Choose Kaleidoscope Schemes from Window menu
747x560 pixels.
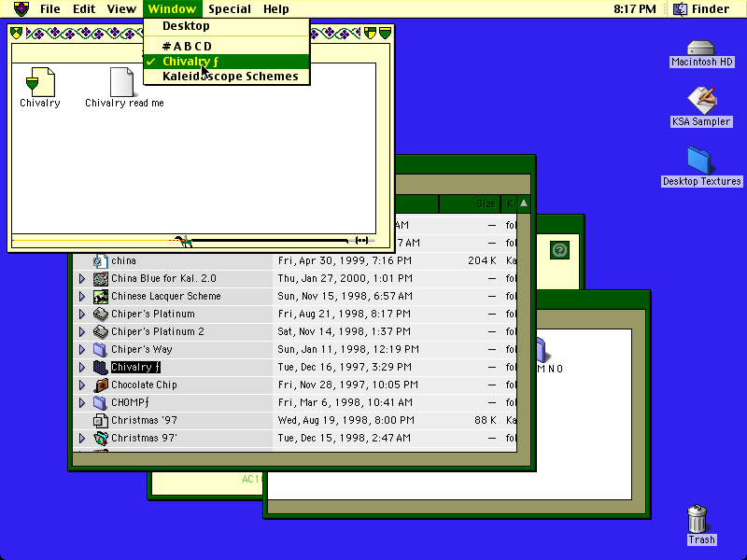tap(227, 77)
